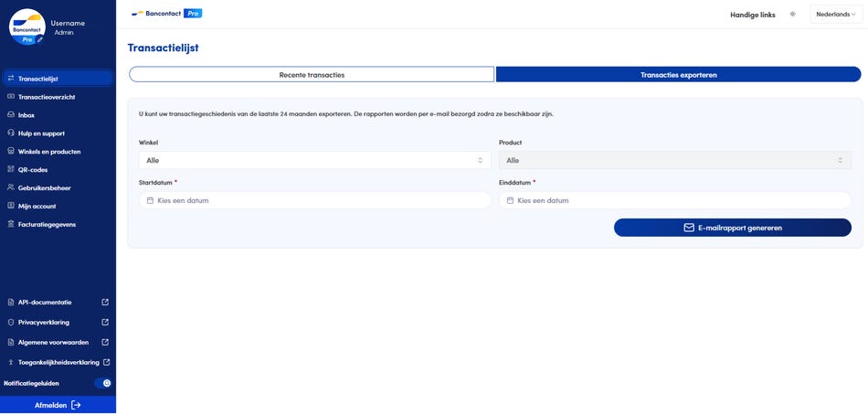
Task: Click the Transactieoverzicht icon in sidebar
Action: click(x=11, y=97)
